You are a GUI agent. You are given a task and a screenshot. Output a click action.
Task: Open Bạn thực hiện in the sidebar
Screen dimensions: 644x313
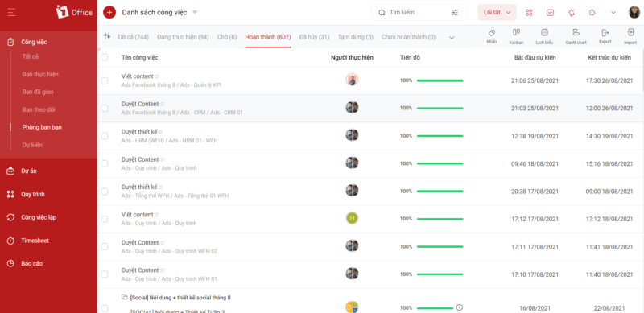coord(40,74)
